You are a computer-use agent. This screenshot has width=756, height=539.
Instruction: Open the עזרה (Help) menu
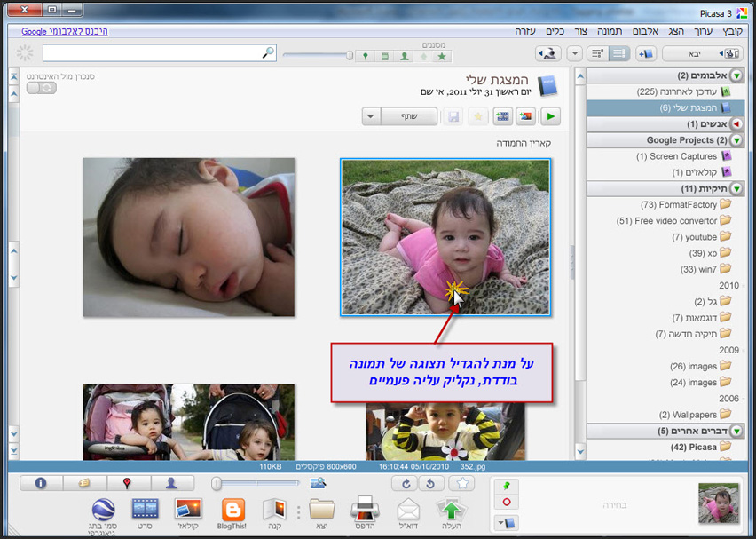525,31
